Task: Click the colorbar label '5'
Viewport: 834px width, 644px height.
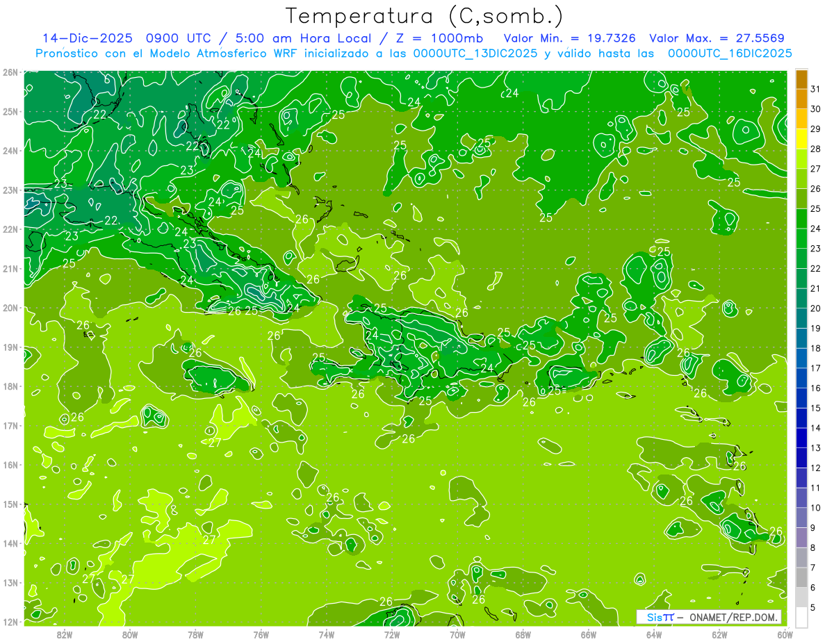Action: coord(813,608)
